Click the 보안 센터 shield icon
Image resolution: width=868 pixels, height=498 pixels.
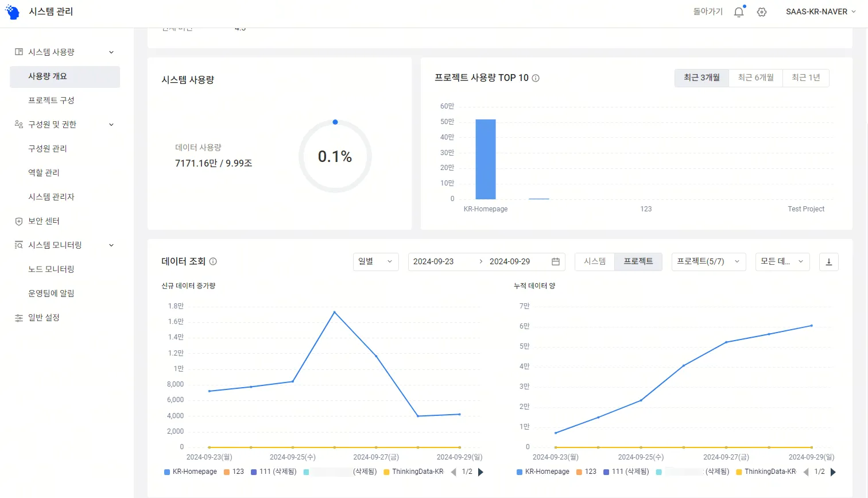(19, 221)
